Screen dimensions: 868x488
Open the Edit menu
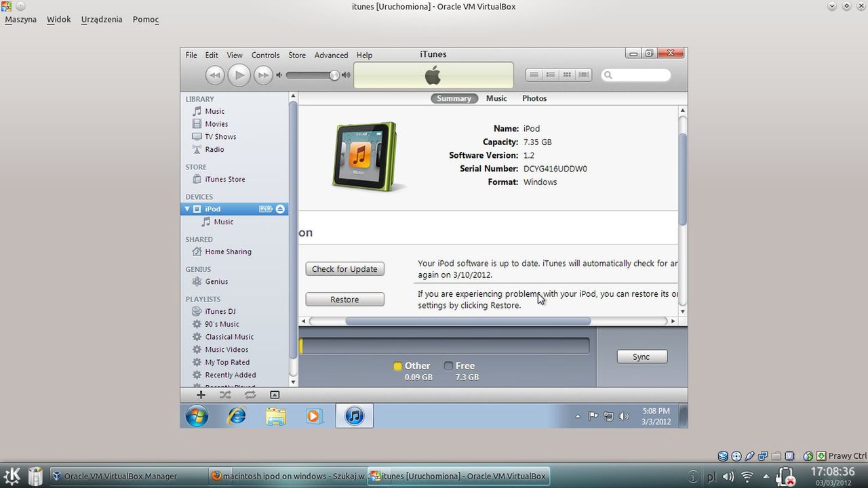click(212, 55)
